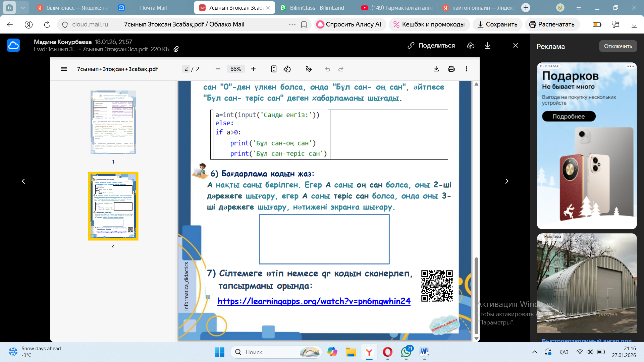Screen dimensions: 644x362
Task: Download PDF using the viewer toolbar icon
Action: tap(436, 69)
